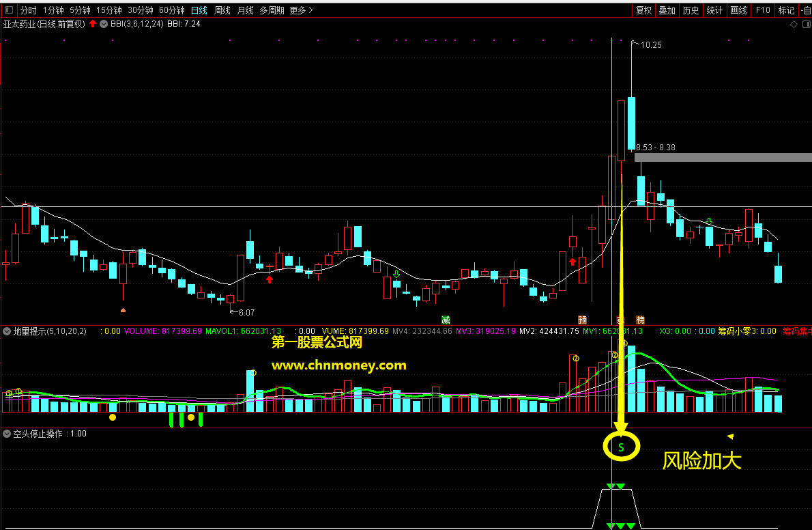This screenshot has width=812, height=530.
Task: Select the 日线 daily tab
Action: point(199,10)
